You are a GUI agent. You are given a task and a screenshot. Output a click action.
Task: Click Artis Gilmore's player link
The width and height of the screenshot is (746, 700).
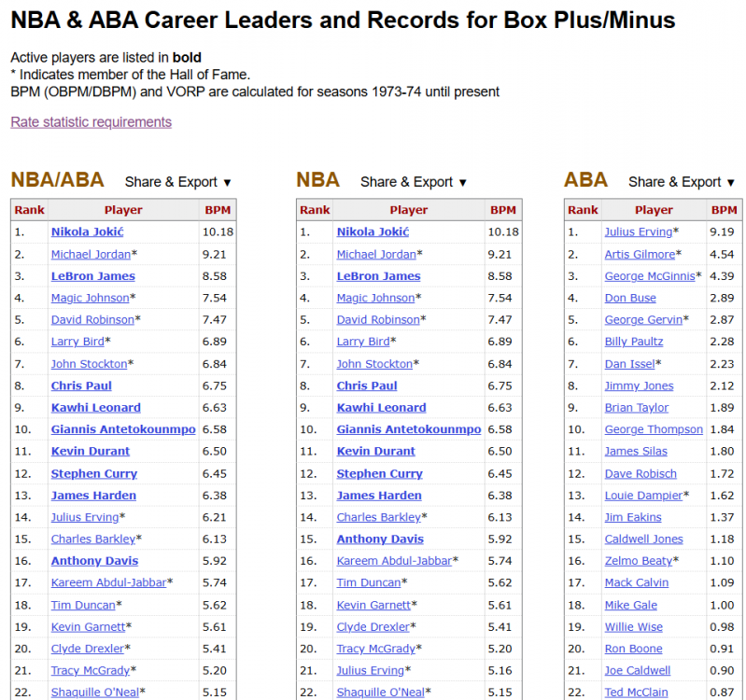click(x=639, y=254)
